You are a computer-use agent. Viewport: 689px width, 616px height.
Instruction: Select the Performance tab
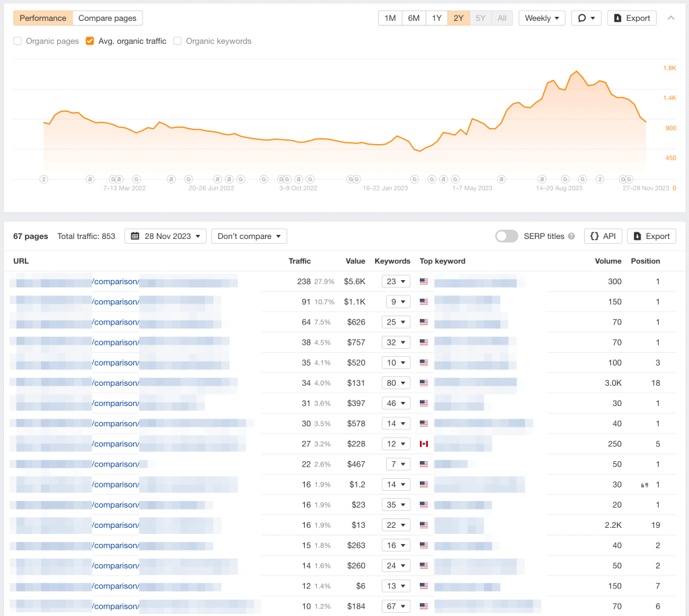[x=42, y=18]
